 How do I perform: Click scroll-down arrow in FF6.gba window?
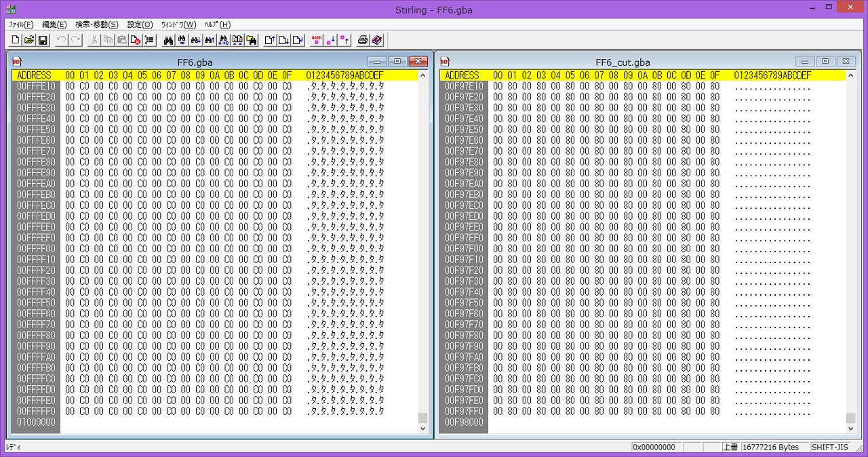(x=423, y=429)
